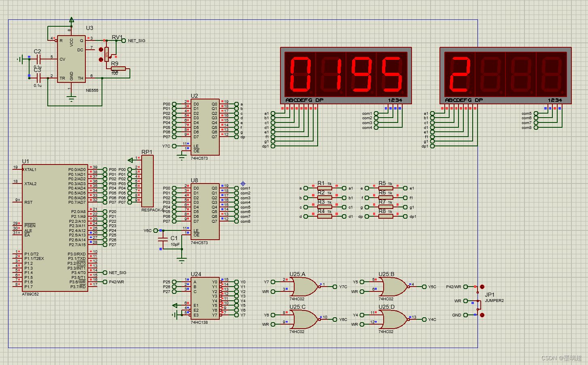
Task: Click the AT89C52 part label under U1
Action: point(30,294)
